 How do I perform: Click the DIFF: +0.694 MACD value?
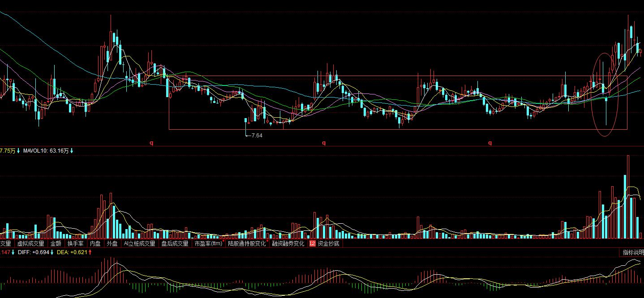34,253
